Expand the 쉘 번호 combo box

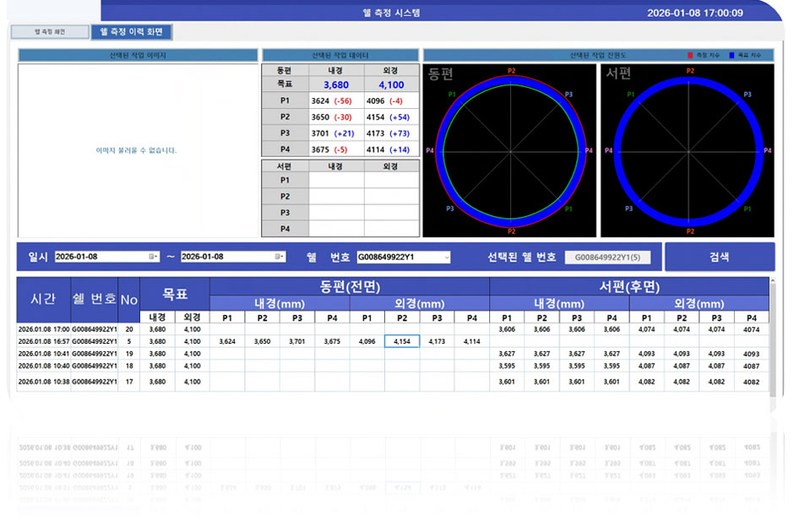point(446,258)
